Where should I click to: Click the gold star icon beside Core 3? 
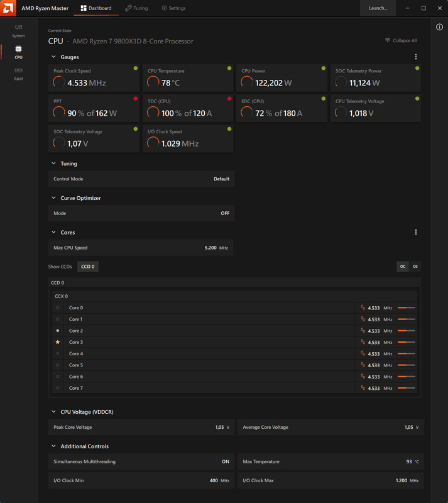coord(58,342)
